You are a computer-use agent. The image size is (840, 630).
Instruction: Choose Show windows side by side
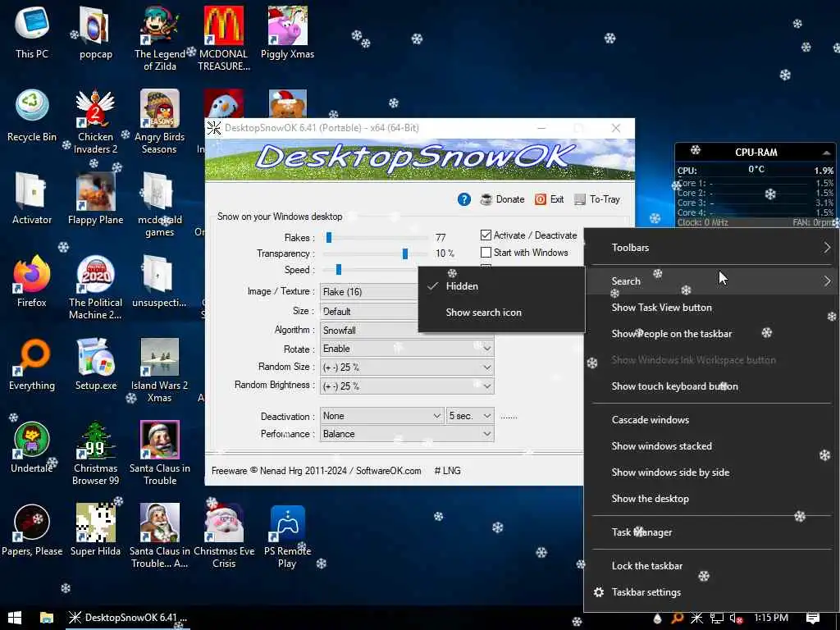coord(712,472)
